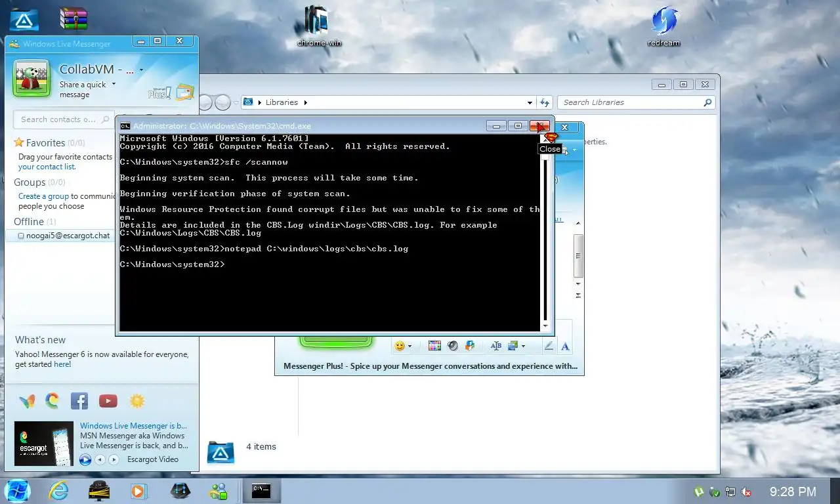Expand the image share dropdown arrow in chat toolbar
The width and height of the screenshot is (840, 504).
pyautogui.click(x=523, y=346)
